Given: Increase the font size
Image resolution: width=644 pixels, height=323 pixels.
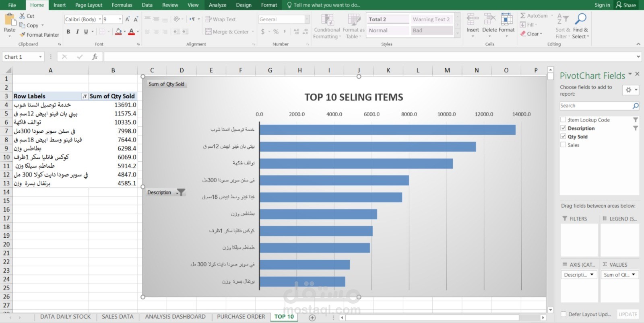Looking at the screenshot, I should (128, 19).
